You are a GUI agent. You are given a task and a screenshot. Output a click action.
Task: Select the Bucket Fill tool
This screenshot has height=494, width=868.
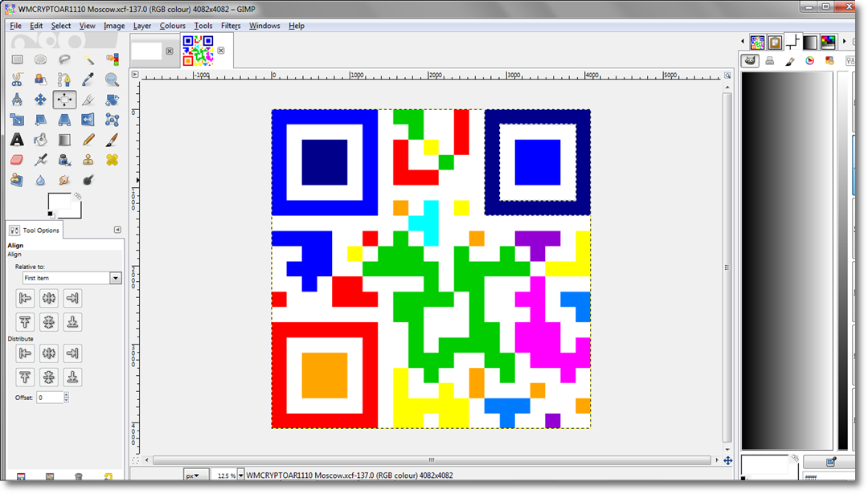click(40, 140)
